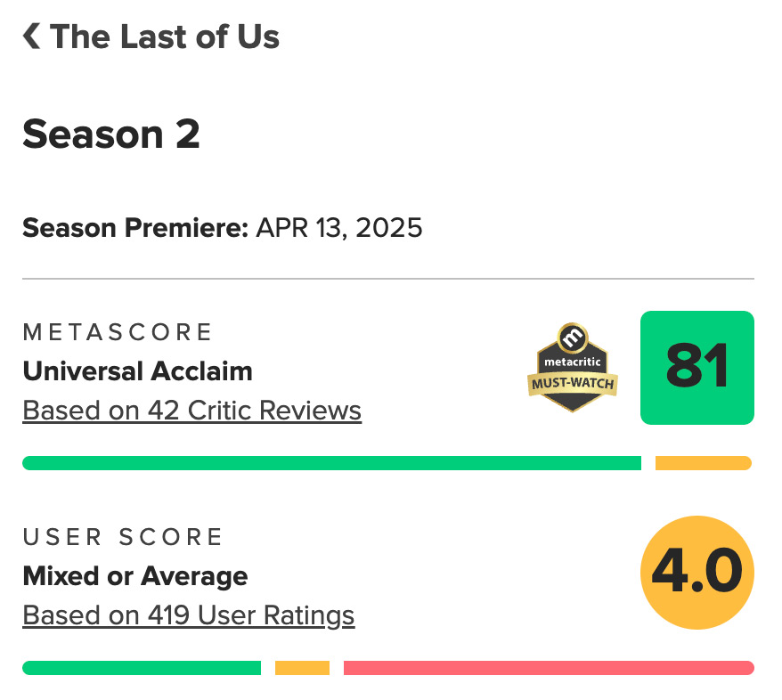
Task: Open The Last of Us show title link
Action: (x=165, y=37)
